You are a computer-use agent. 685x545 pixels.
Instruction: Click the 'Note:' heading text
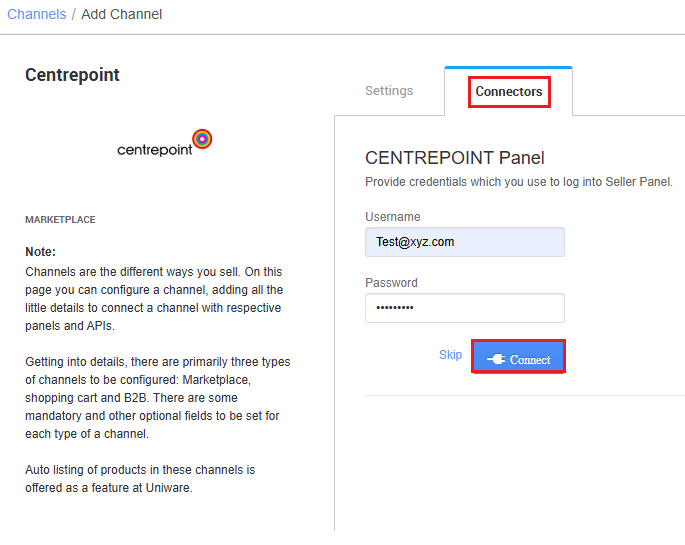point(41,252)
